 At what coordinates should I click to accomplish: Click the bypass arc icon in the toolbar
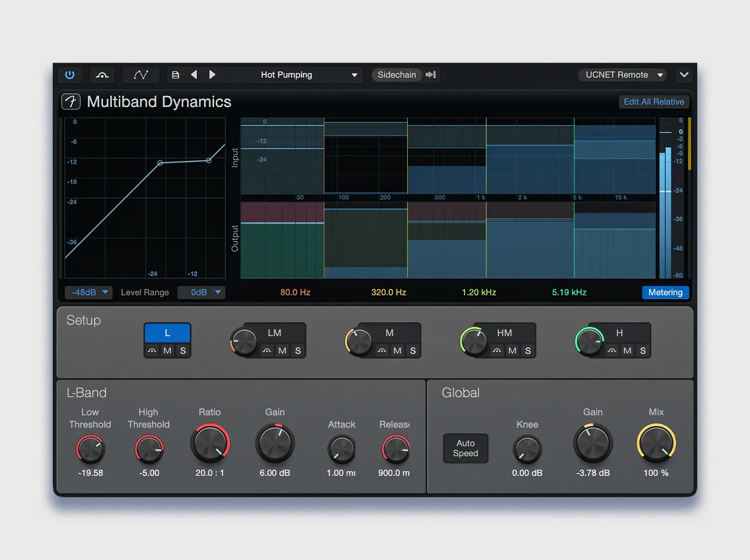(x=102, y=74)
